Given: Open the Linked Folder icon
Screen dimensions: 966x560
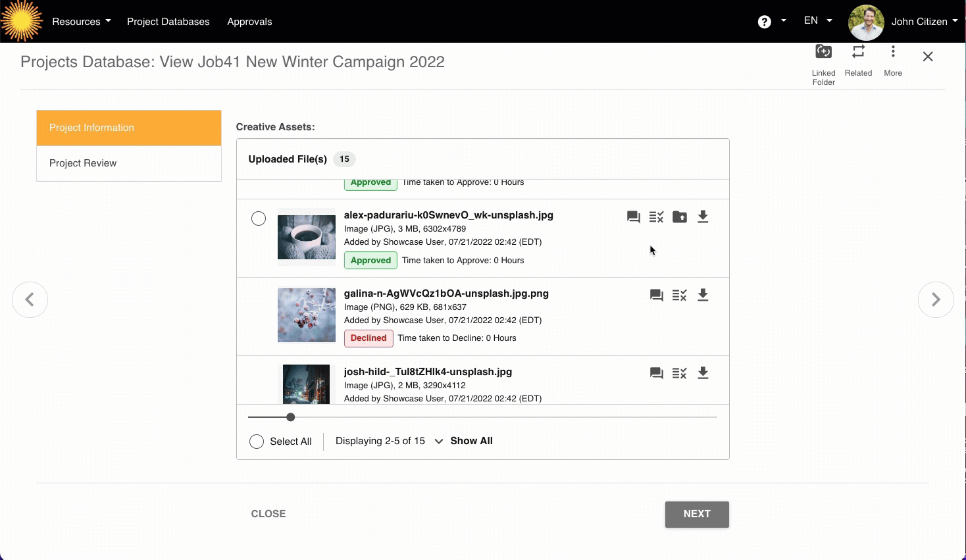Looking at the screenshot, I should [x=823, y=52].
